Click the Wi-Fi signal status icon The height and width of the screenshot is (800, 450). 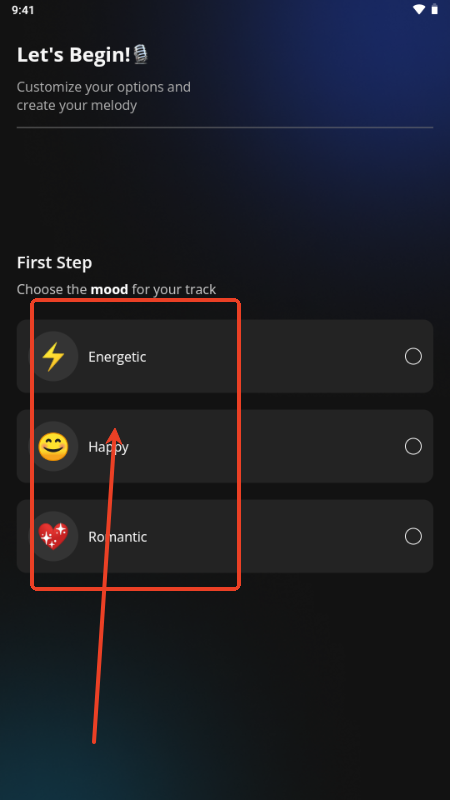point(419,9)
